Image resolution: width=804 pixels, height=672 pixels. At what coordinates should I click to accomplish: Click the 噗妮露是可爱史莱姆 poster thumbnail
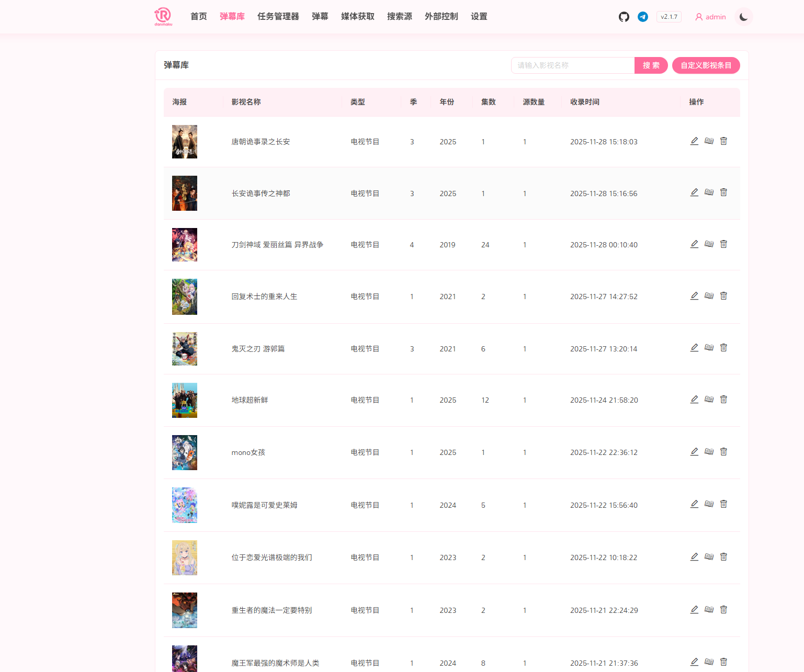[x=185, y=505]
